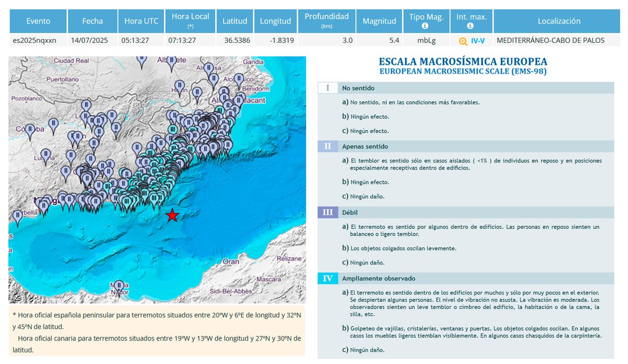Viewport: 628px width, 364px height.
Task: Click the roman numeral III scale box
Action: [328, 212]
